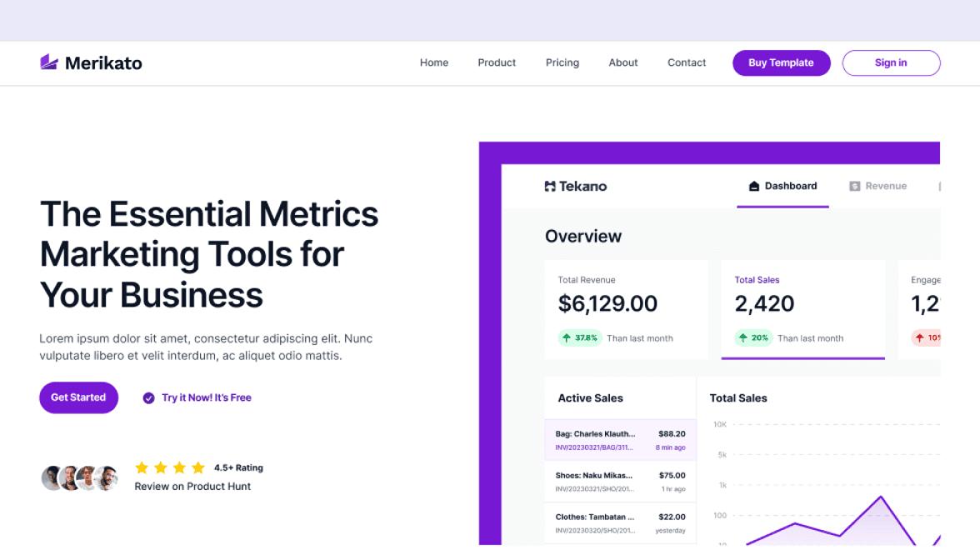Image resolution: width=980 pixels, height=560 pixels.
Task: Click the Buy Template button
Action: point(781,62)
